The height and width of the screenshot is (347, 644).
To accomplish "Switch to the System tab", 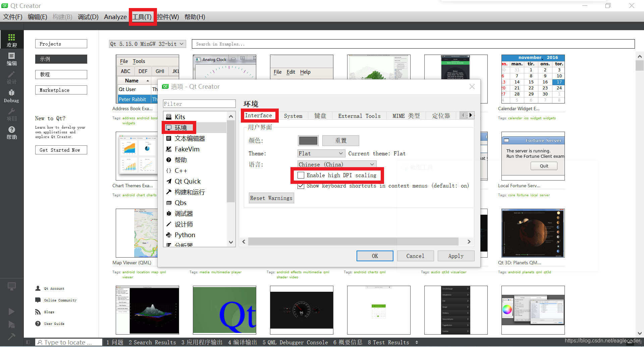I will [x=293, y=116].
